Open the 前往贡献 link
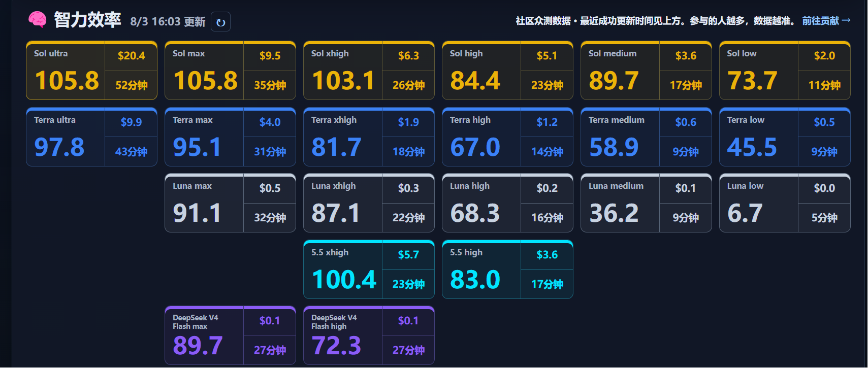This screenshot has width=868, height=368. [x=826, y=21]
